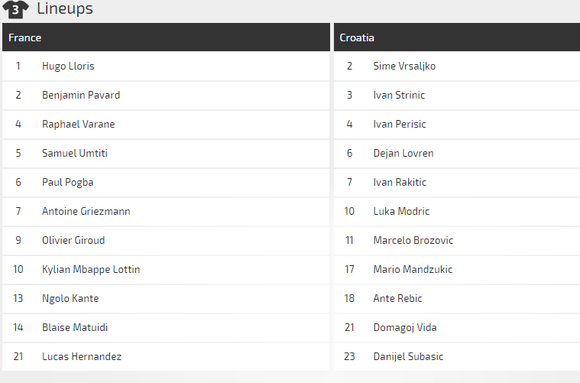
Task: Select the Croatia team header
Action: click(x=457, y=37)
